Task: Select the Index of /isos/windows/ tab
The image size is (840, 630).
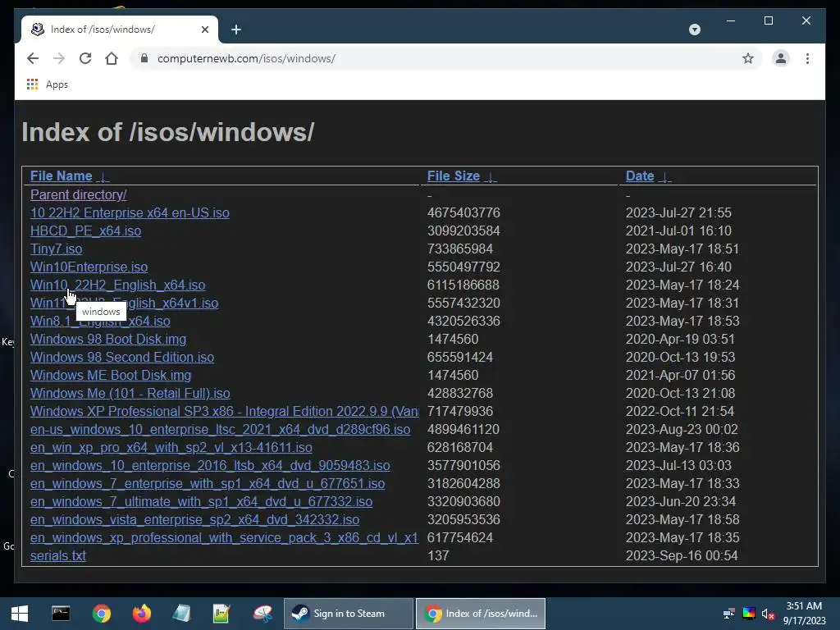Action: coord(119,30)
